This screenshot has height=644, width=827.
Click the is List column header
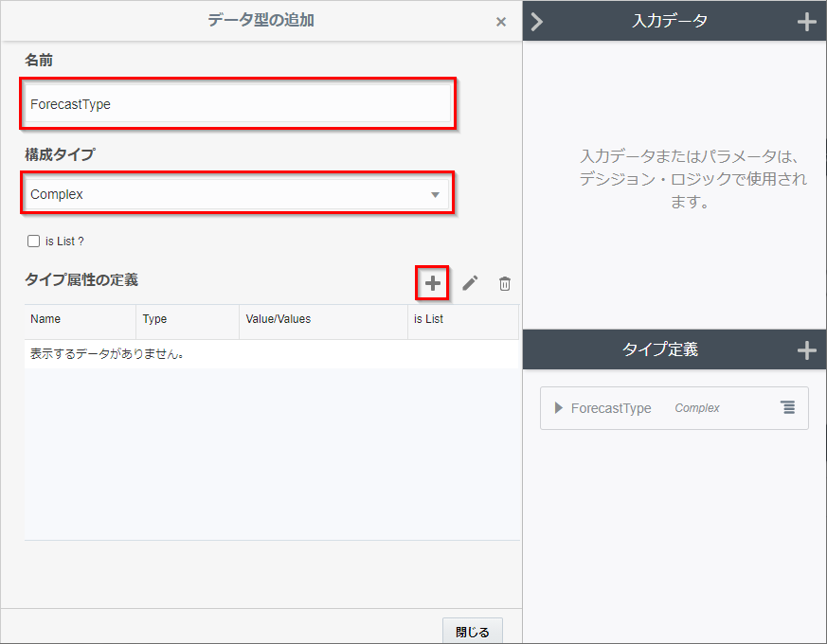[428, 319]
